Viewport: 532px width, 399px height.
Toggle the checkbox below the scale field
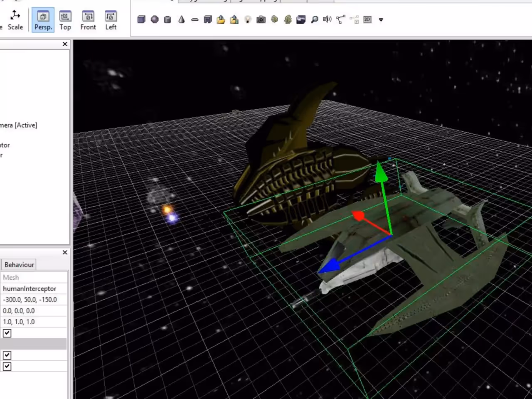point(7,333)
